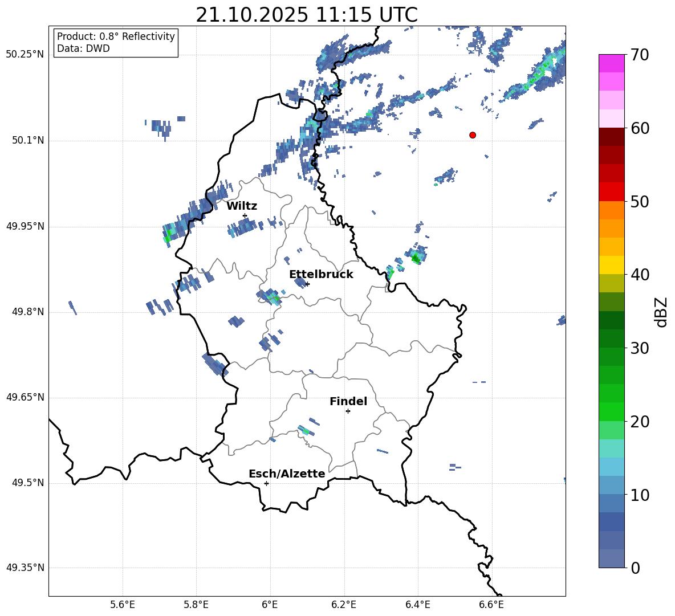The image size is (675, 616).
Task: Click the 20 colorbar tick value
Action: coord(640,422)
